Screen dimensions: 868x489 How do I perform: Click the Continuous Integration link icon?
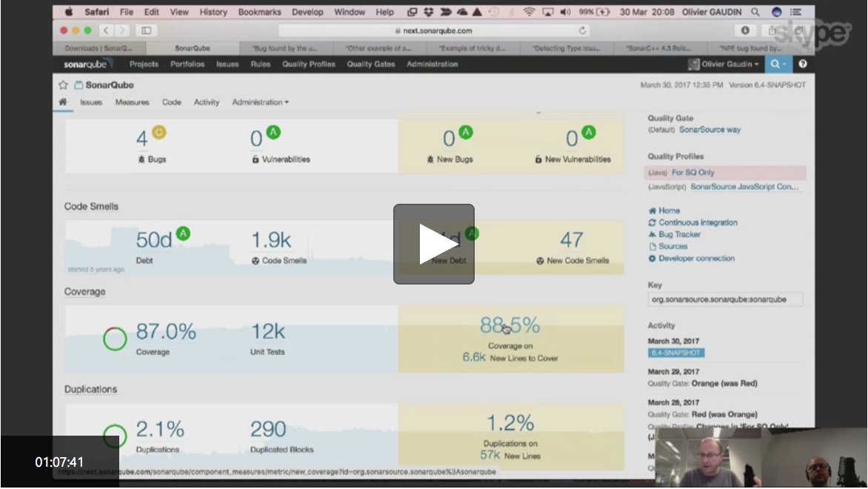coord(652,222)
